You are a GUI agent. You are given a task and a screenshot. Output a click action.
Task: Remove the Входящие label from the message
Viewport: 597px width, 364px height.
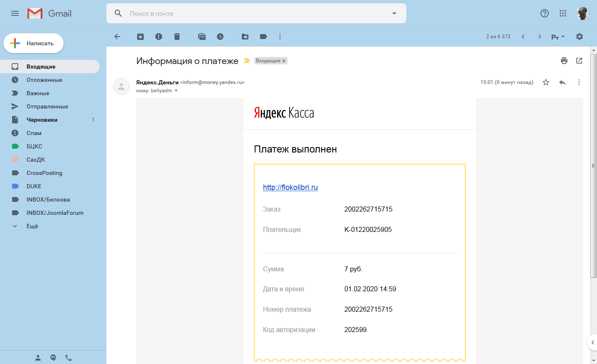pyautogui.click(x=284, y=61)
